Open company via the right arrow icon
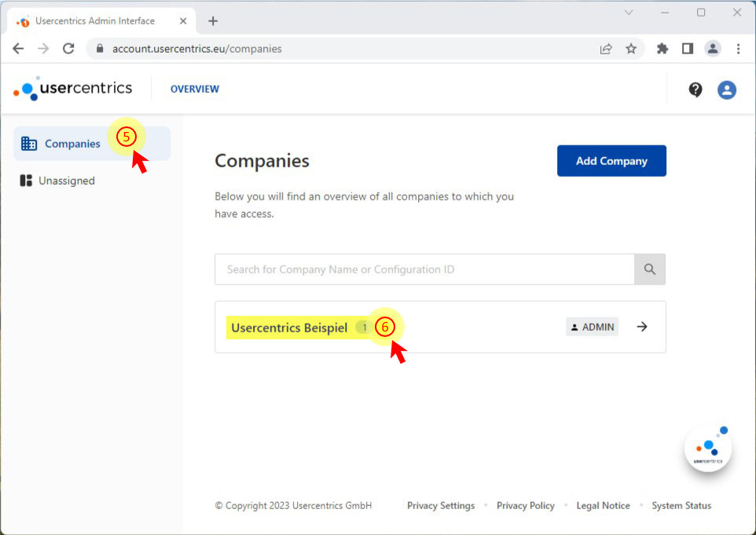The height and width of the screenshot is (535, 756). [x=642, y=327]
